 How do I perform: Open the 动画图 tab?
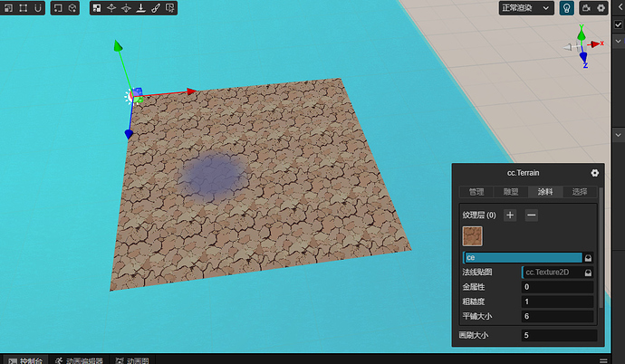132,360
